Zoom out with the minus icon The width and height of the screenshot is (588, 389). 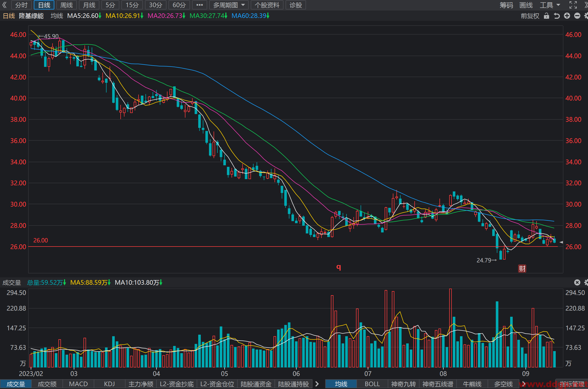click(577, 16)
